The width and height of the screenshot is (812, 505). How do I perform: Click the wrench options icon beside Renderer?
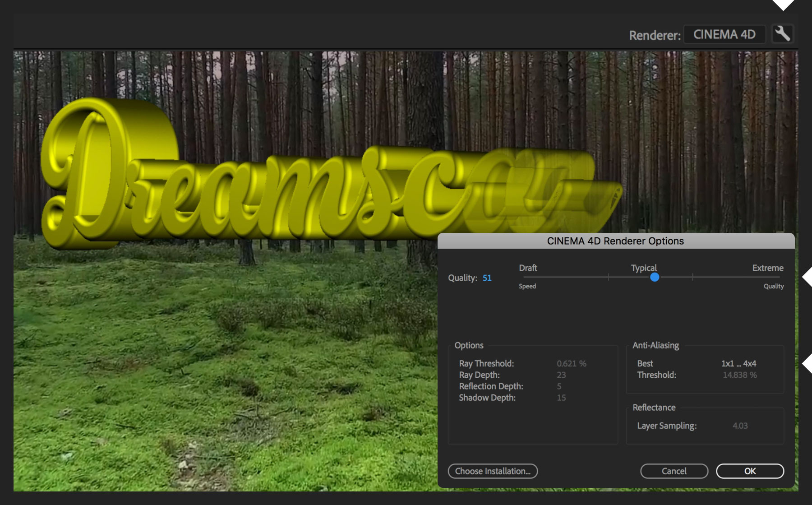click(783, 34)
